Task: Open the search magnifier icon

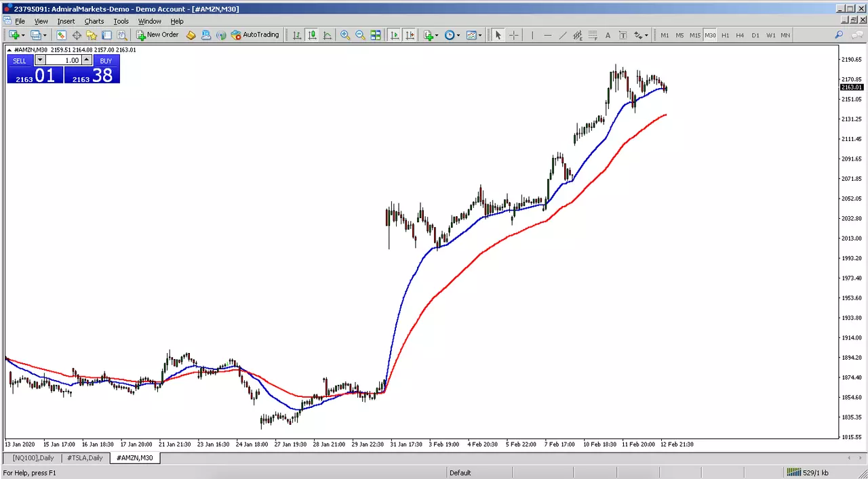Action: click(839, 35)
